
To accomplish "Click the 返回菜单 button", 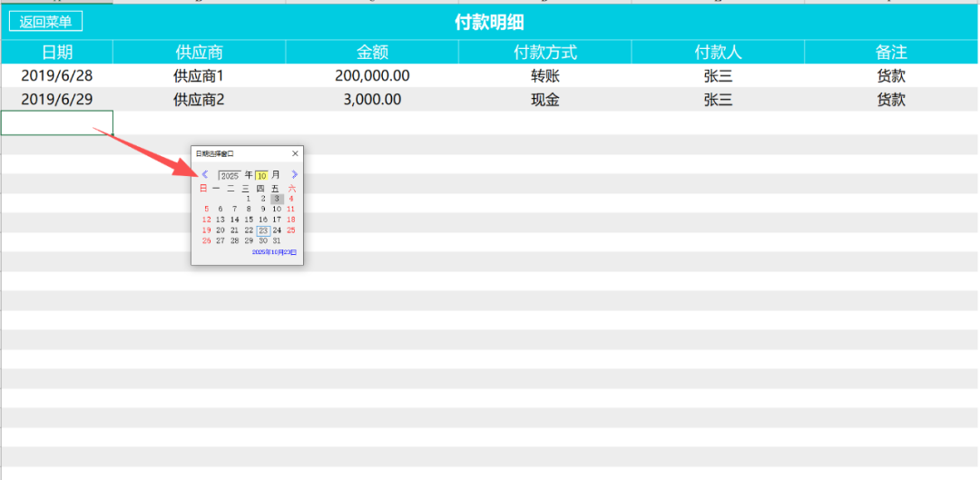I will [x=45, y=22].
